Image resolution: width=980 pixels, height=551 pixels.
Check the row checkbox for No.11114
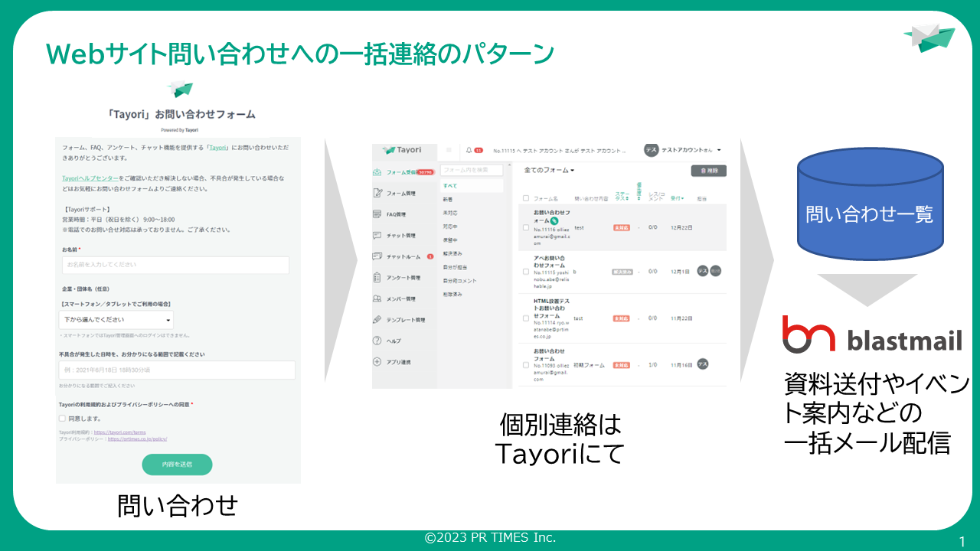[525, 318]
